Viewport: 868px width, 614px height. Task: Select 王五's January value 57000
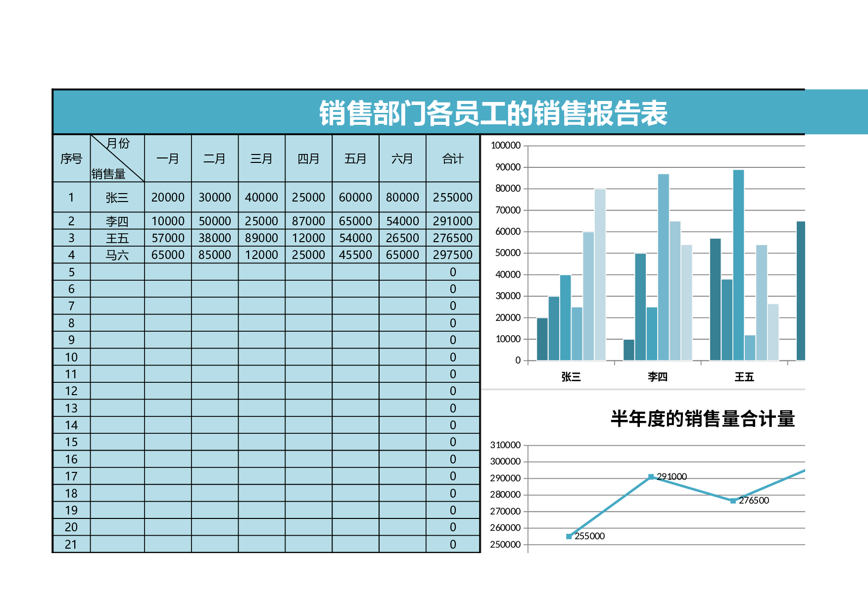tap(168, 238)
